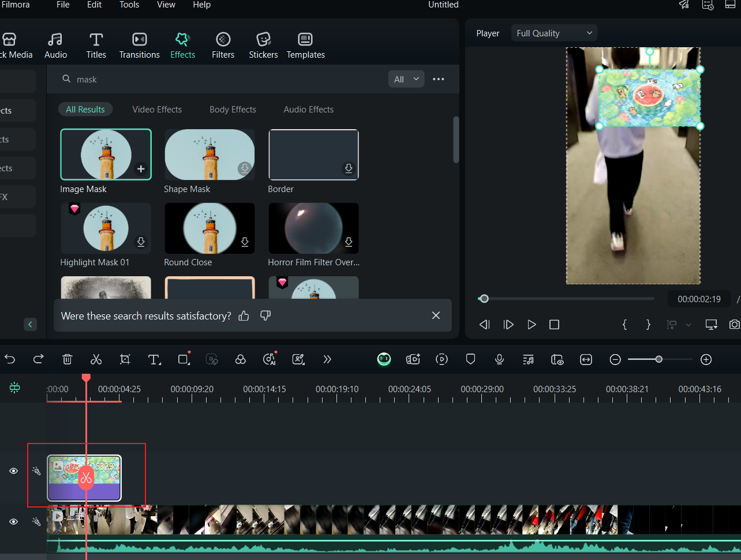Click the delete trash icon
Screen dimensions: 741x560
[x=67, y=360]
